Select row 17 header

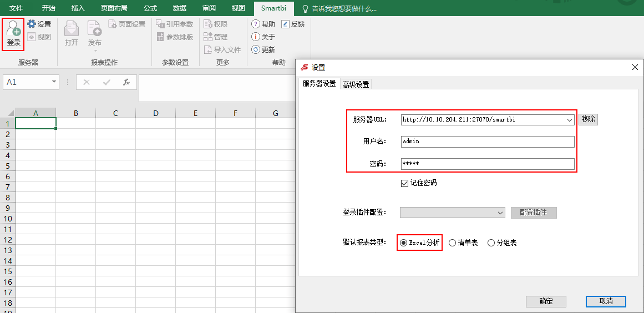[x=7, y=292]
